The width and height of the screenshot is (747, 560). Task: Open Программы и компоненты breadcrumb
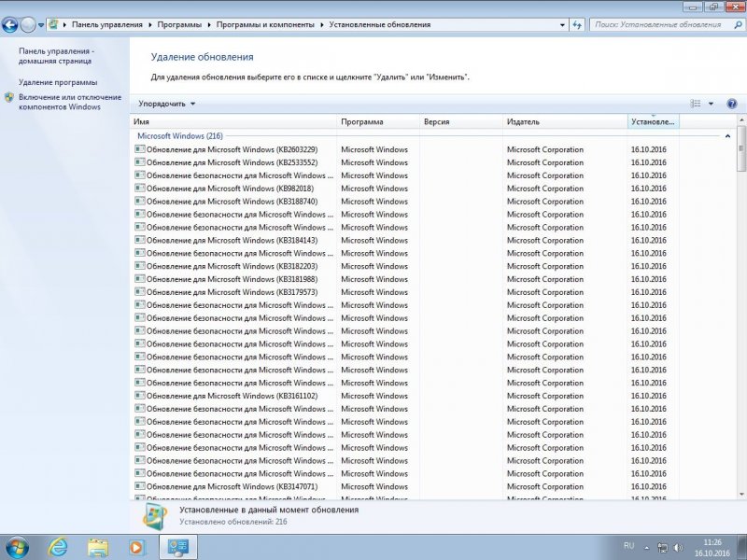[265, 24]
